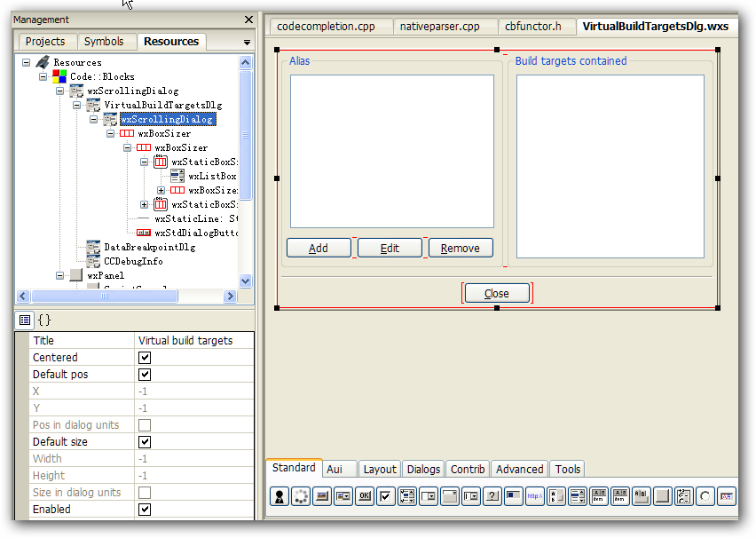Collapse the VirtualBuildTargetsDlg tree node

pyautogui.click(x=77, y=106)
